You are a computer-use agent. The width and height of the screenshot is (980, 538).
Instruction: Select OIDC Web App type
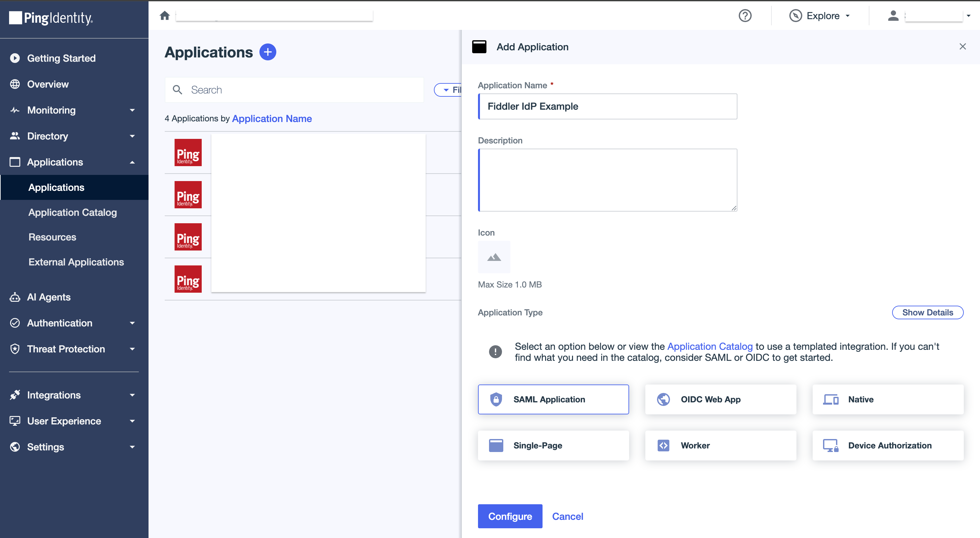point(721,399)
